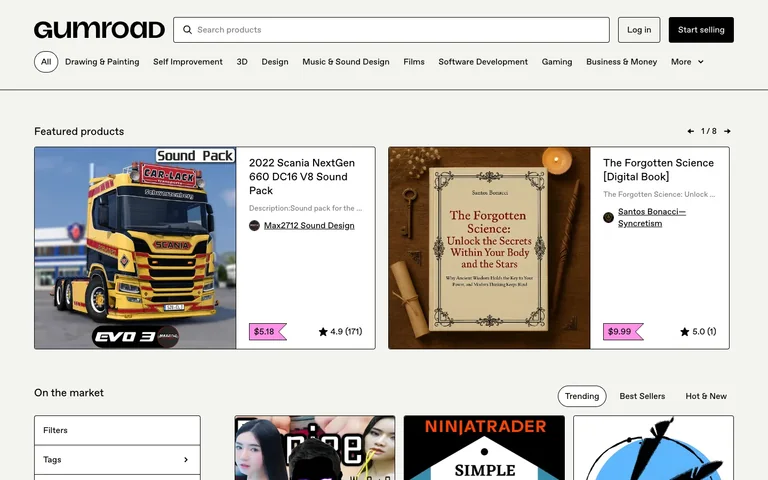Open the Design category
This screenshot has width=768, height=480.
pyautogui.click(x=275, y=62)
